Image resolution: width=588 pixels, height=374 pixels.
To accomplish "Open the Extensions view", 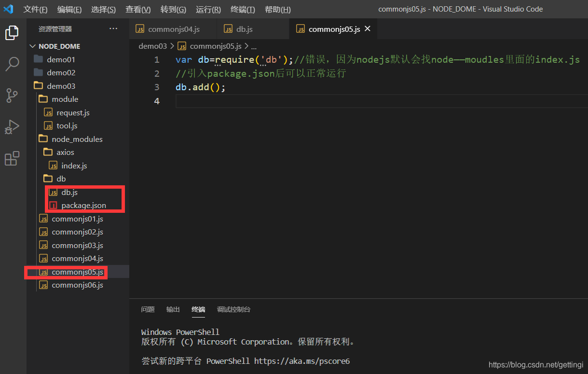I will (x=12, y=158).
